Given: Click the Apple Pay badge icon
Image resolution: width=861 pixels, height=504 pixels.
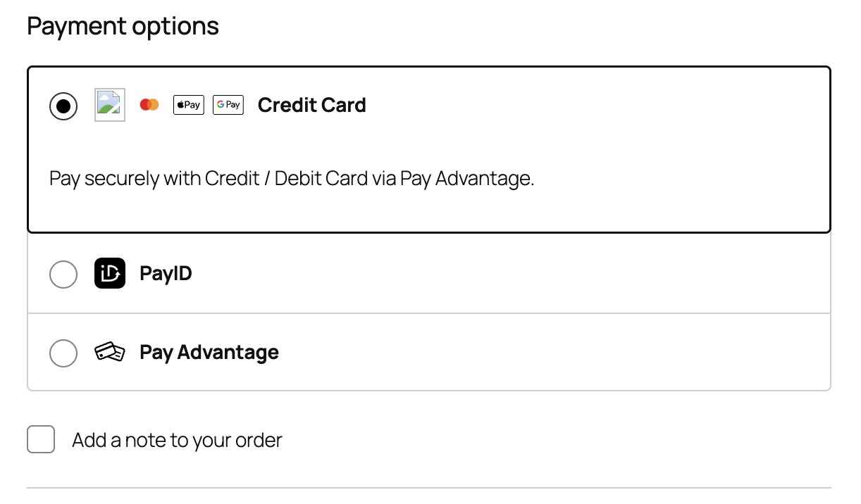Looking at the screenshot, I should [189, 105].
